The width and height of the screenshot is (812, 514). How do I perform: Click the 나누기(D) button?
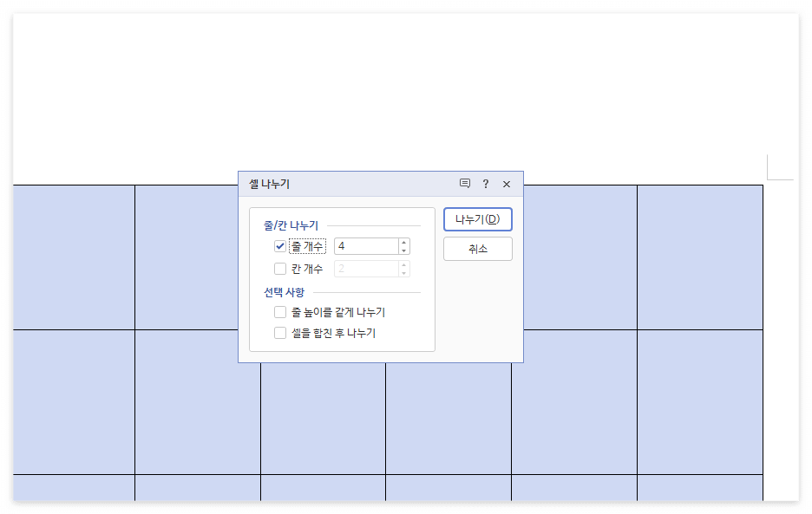click(477, 219)
